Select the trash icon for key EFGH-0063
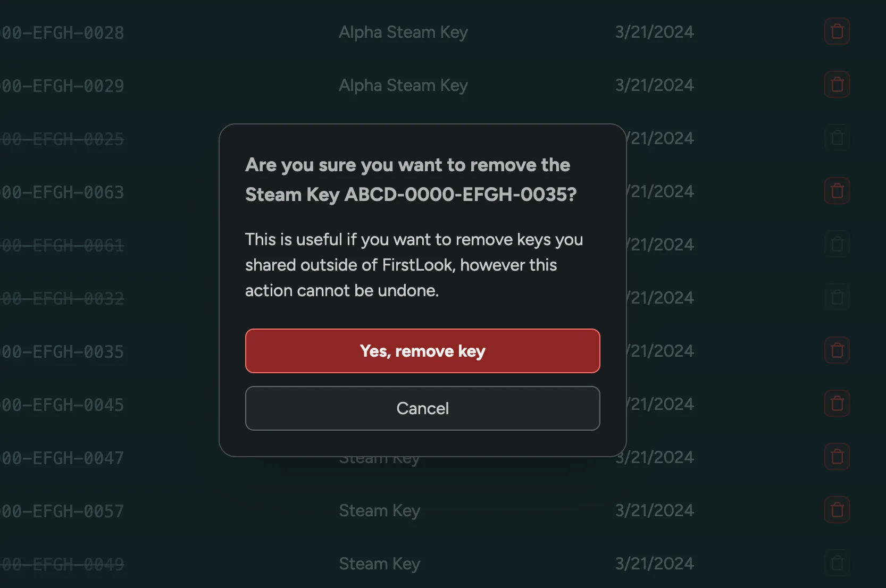Viewport: 886px width, 588px height. 837,191
